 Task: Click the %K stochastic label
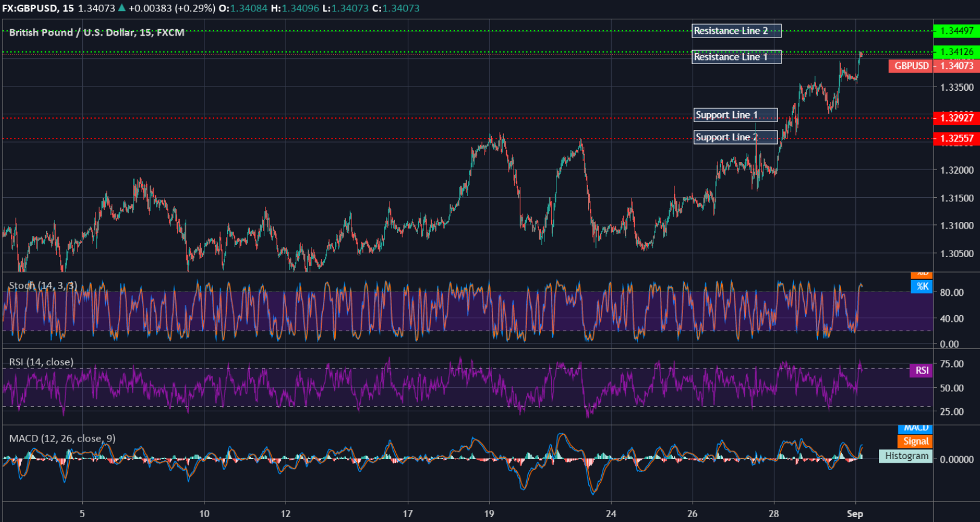pyautogui.click(x=922, y=287)
